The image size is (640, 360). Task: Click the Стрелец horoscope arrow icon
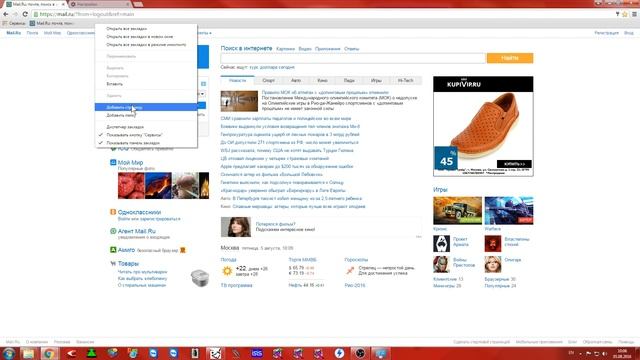[x=350, y=270]
